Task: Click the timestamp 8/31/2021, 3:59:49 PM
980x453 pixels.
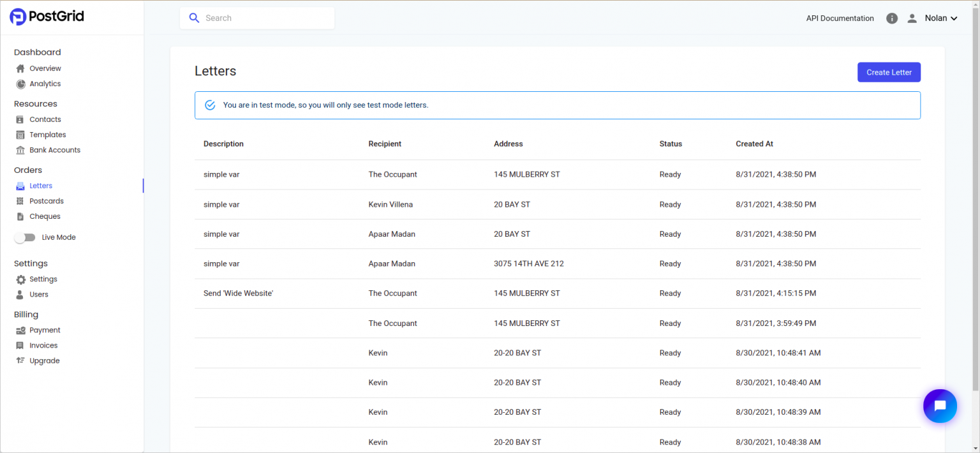Action: coord(776,323)
